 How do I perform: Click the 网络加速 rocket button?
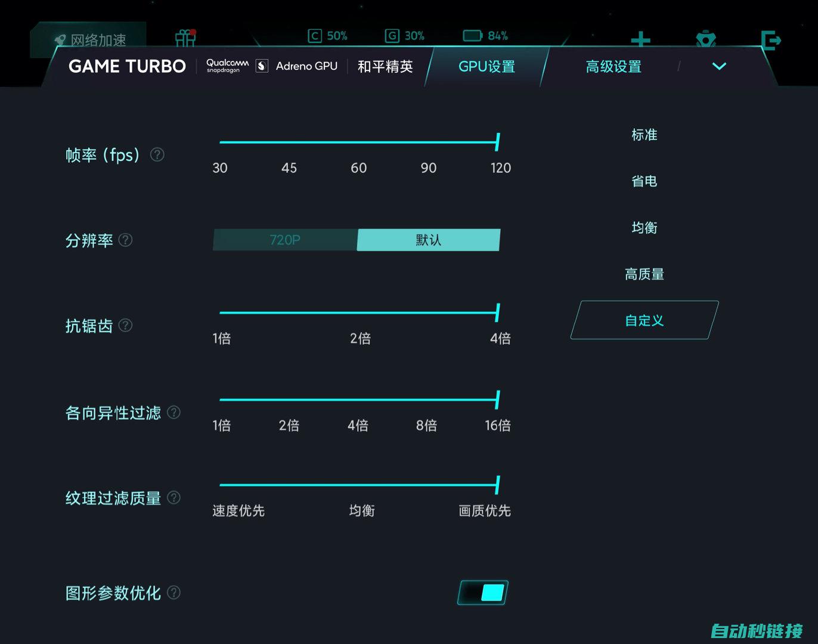pos(89,39)
